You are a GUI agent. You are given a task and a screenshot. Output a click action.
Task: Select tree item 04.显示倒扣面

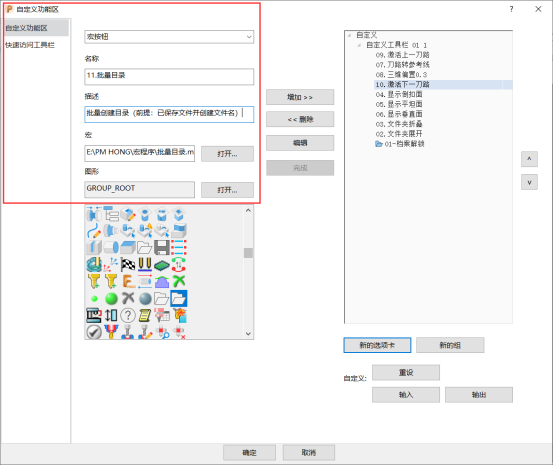[399, 94]
